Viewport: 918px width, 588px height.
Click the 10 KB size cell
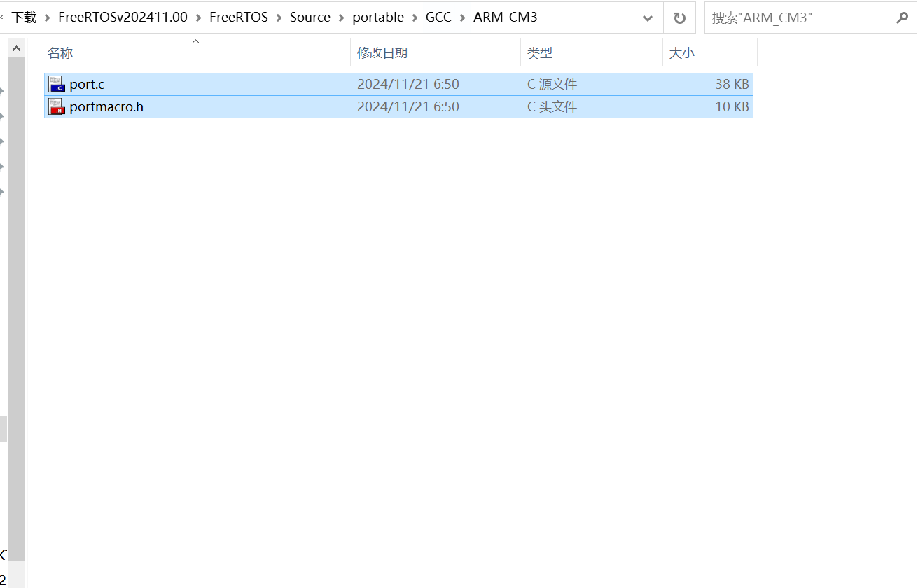[x=732, y=106]
